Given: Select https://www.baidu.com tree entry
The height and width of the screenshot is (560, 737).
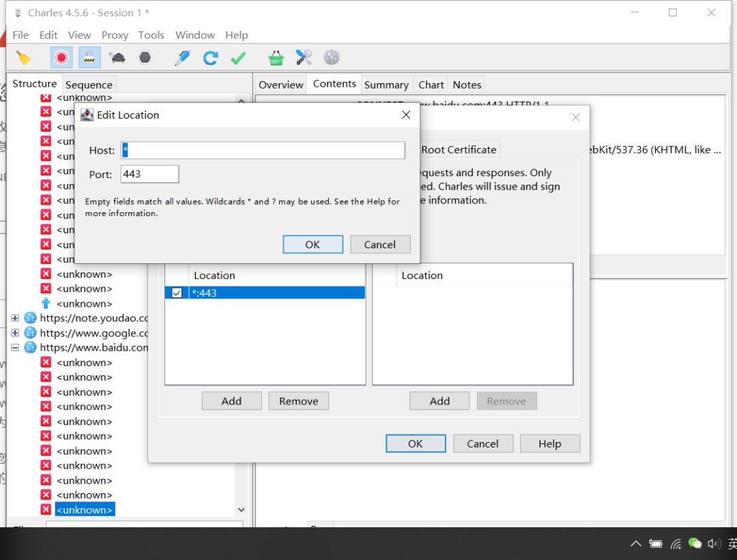Looking at the screenshot, I should 93,348.
